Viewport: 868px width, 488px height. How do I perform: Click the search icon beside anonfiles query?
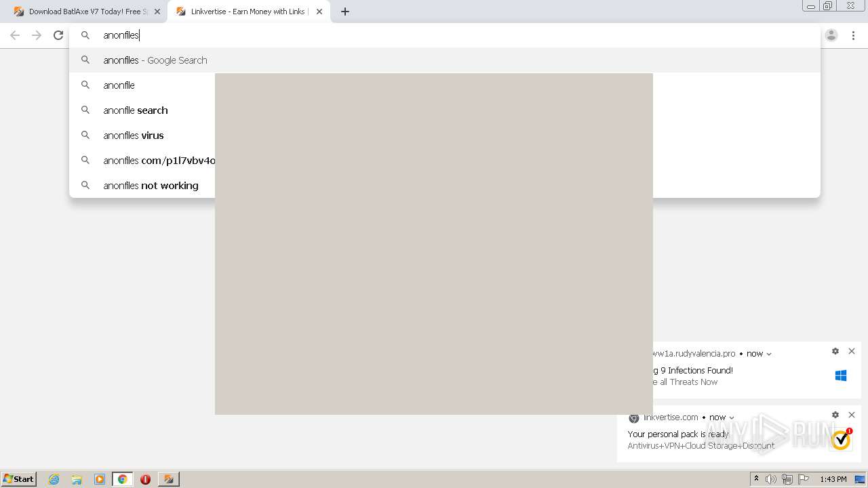click(85, 35)
